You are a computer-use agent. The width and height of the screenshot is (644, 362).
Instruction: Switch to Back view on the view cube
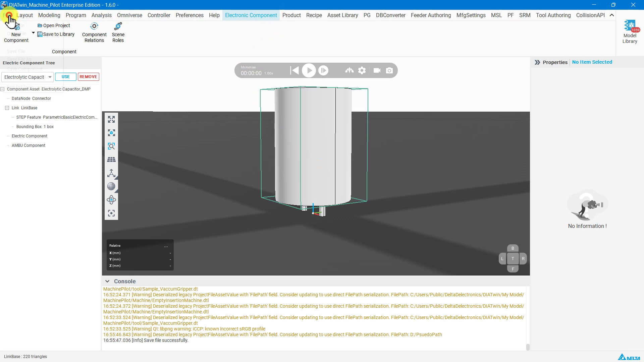[x=513, y=248]
